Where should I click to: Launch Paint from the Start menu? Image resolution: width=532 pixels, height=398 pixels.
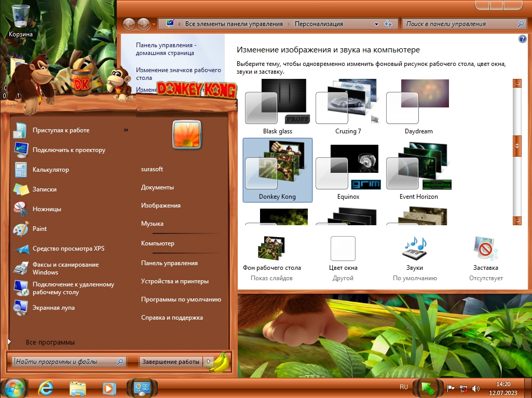[x=39, y=229]
